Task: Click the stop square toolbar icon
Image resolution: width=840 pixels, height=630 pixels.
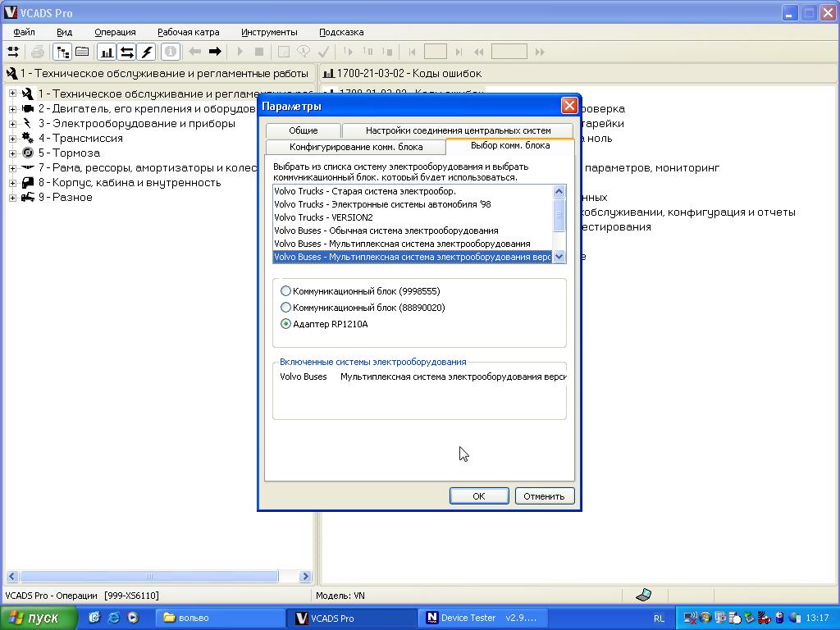Action: [258, 52]
